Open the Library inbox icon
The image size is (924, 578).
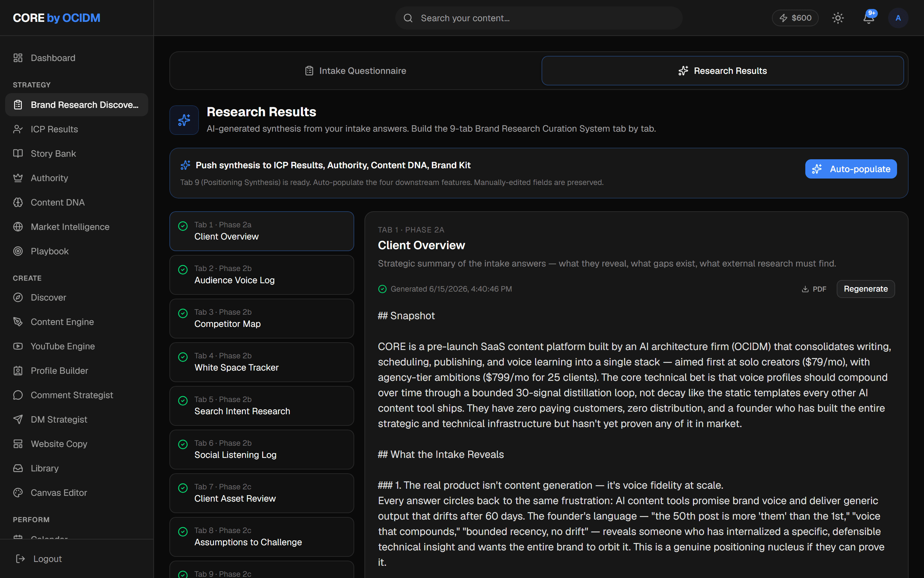(18, 468)
